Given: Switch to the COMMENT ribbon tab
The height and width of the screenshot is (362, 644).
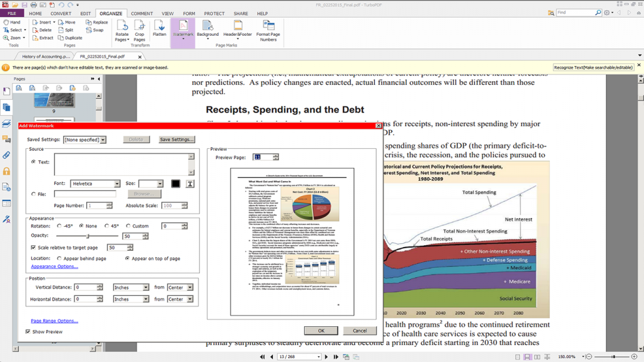Looking at the screenshot, I should pos(142,14).
